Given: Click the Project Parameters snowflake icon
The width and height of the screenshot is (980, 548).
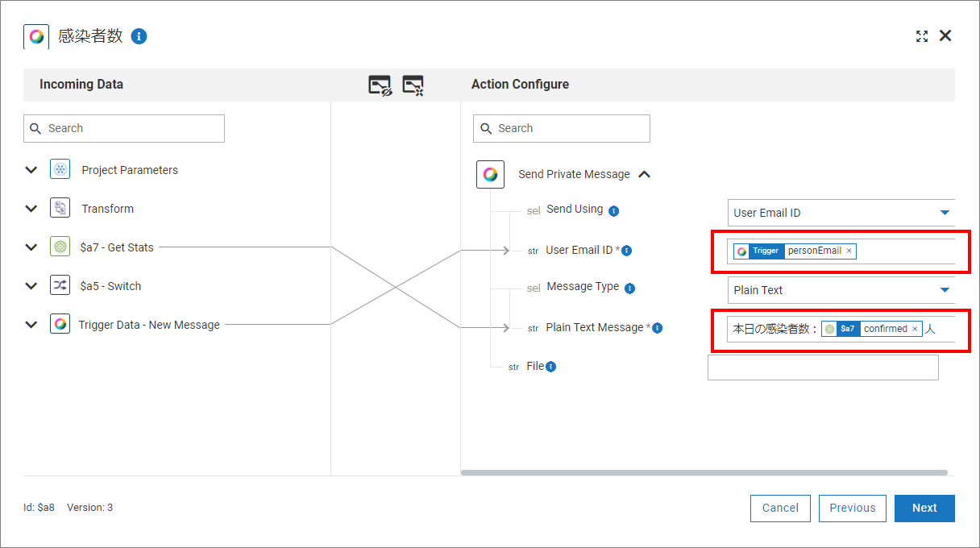Looking at the screenshot, I should 60,170.
